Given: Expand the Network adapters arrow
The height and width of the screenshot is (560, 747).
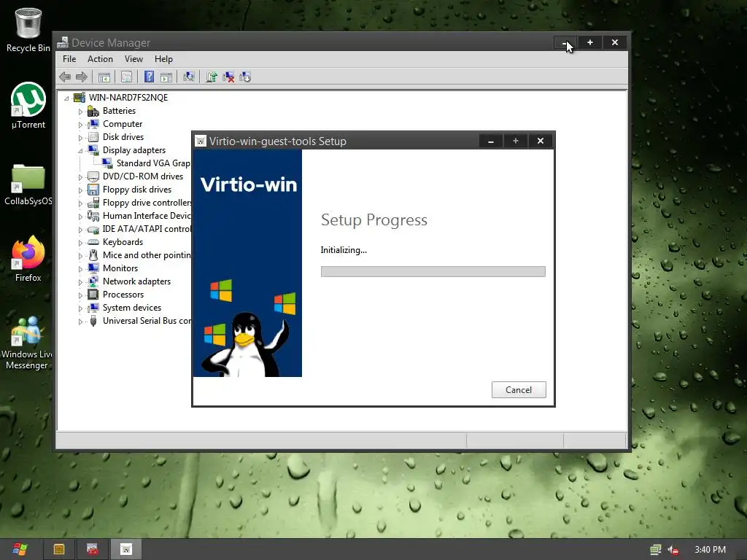Looking at the screenshot, I should [x=80, y=282].
